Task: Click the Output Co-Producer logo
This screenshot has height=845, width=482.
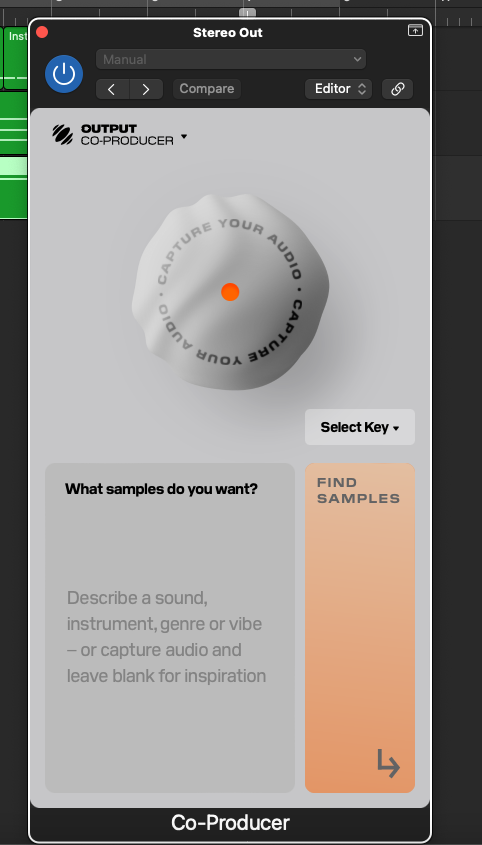Action: pos(113,135)
